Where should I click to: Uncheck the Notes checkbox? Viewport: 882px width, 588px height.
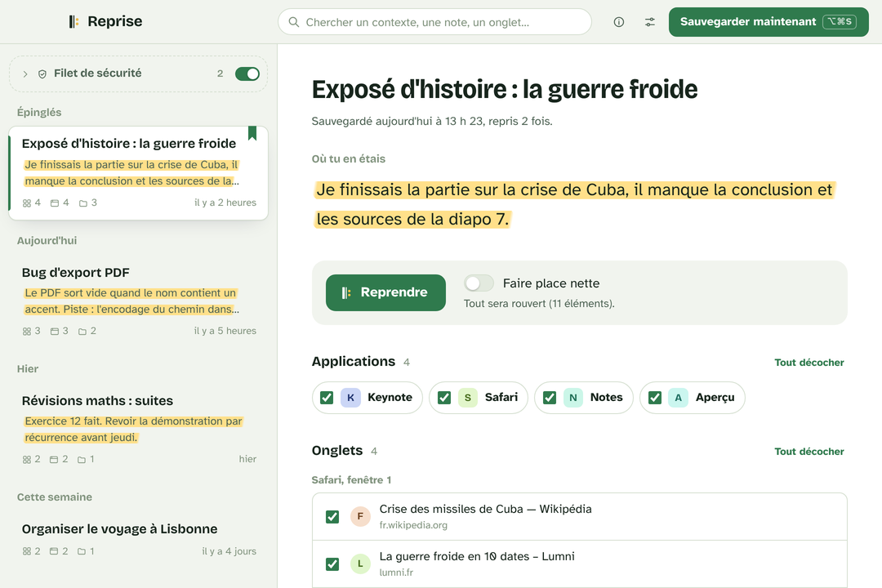tap(550, 398)
